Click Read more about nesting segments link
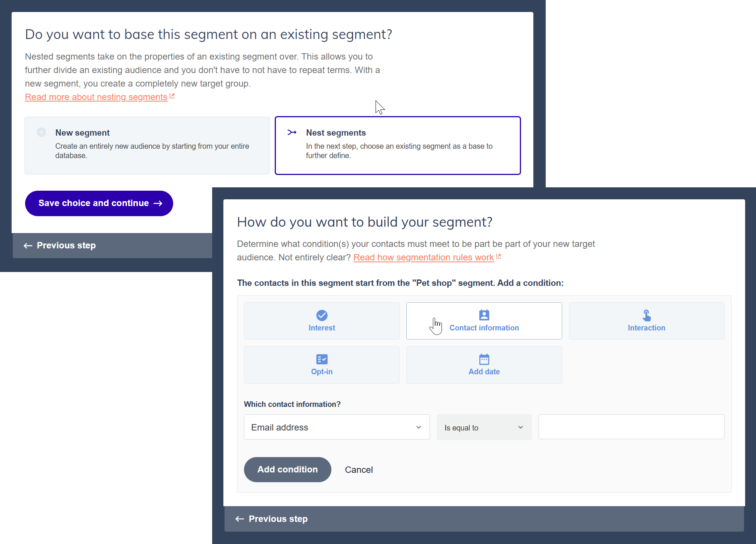Viewport: 756px width, 544px height. [96, 96]
